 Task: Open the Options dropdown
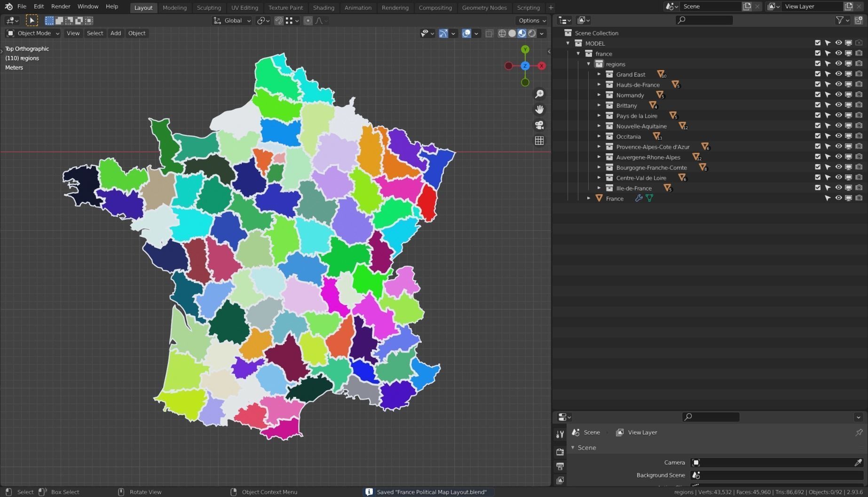[532, 21]
